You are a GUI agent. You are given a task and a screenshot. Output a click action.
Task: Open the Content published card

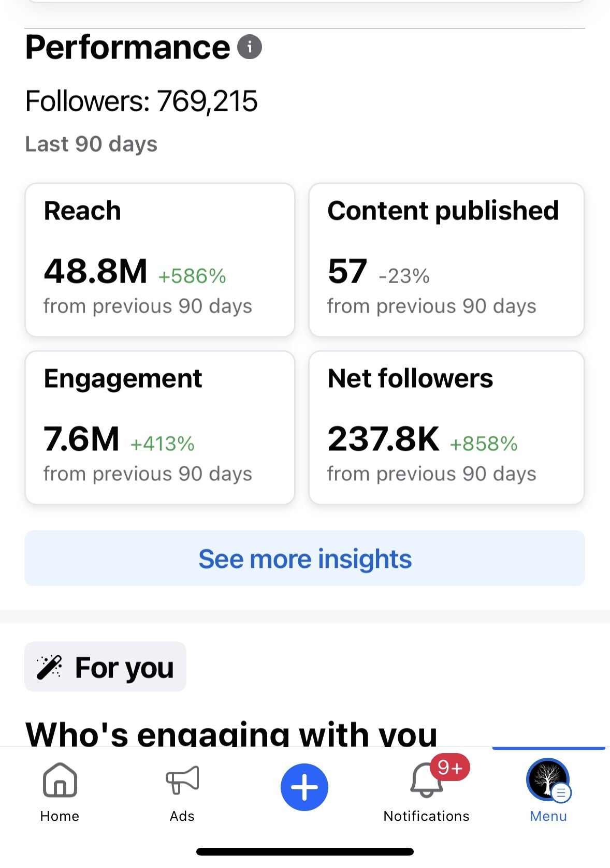446,260
